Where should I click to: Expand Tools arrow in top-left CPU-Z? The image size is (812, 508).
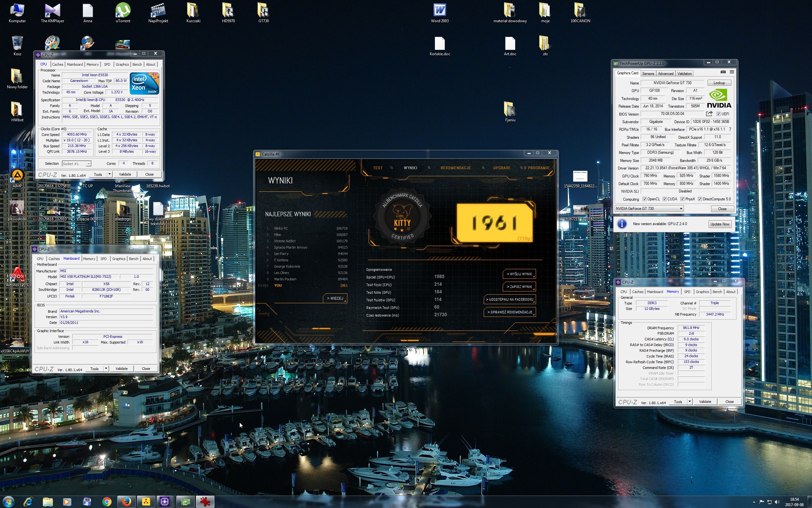pyautogui.click(x=109, y=174)
